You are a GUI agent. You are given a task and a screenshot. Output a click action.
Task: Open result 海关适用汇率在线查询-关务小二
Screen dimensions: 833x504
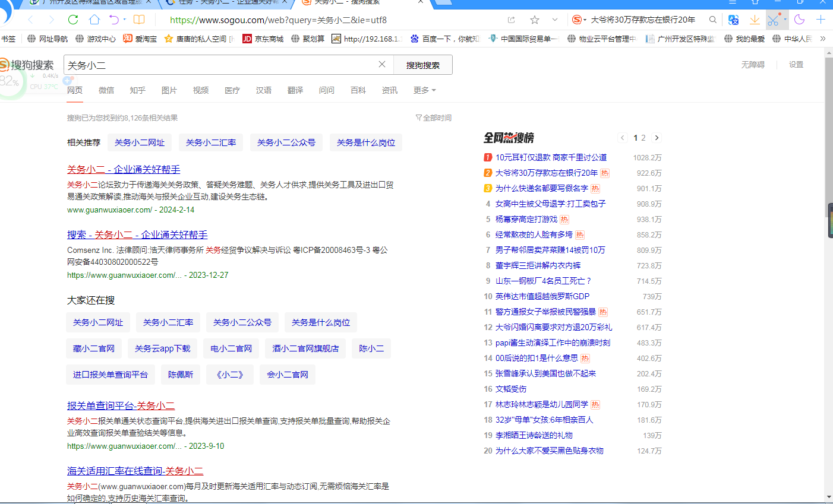click(x=135, y=471)
